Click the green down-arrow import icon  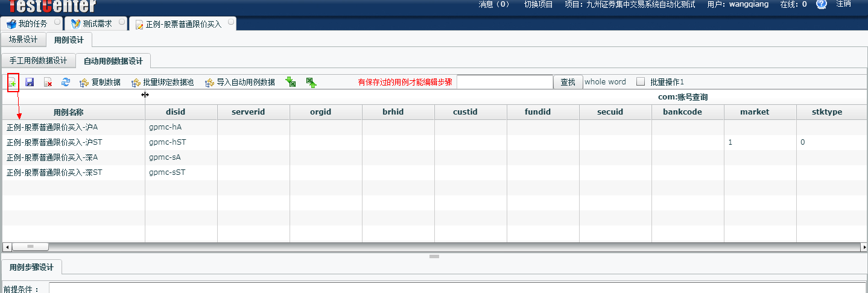(x=291, y=82)
